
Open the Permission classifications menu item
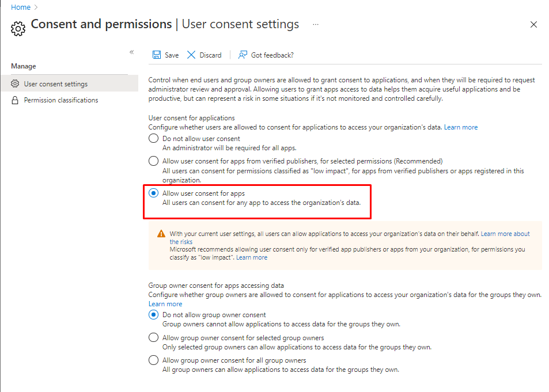click(61, 100)
